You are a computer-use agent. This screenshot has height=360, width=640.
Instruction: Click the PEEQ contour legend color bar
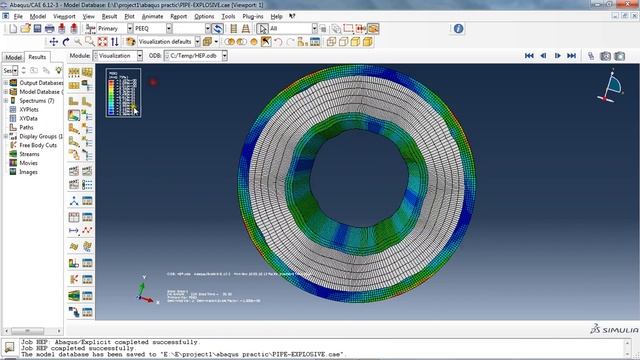111,97
